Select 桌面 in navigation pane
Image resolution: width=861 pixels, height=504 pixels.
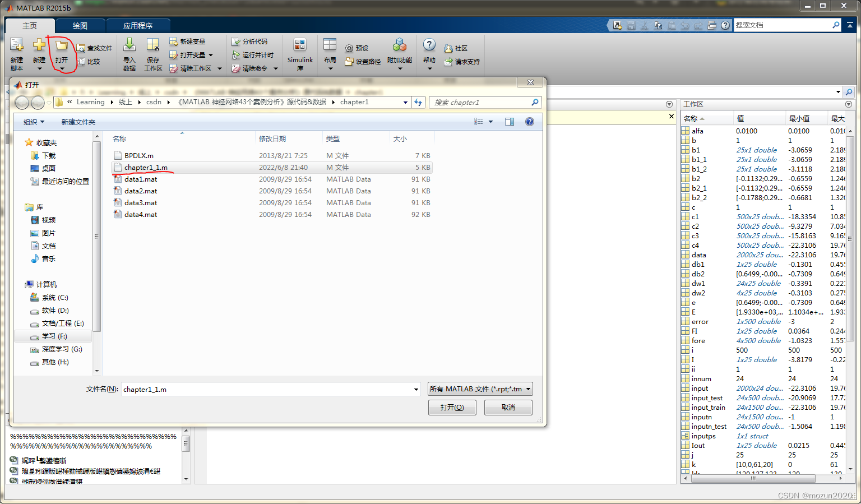(x=48, y=168)
